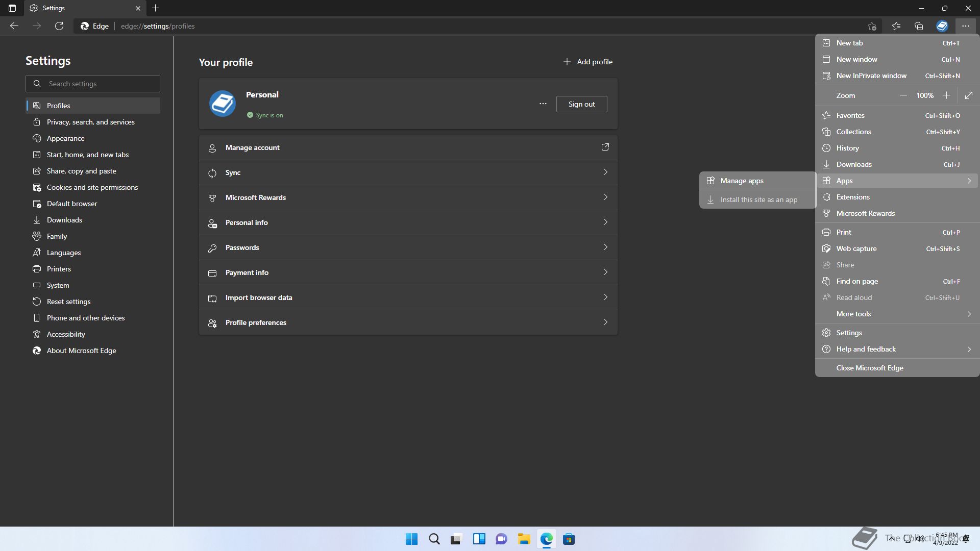The height and width of the screenshot is (551, 980).
Task: Click profile avatar in toolbar
Action: tap(942, 26)
